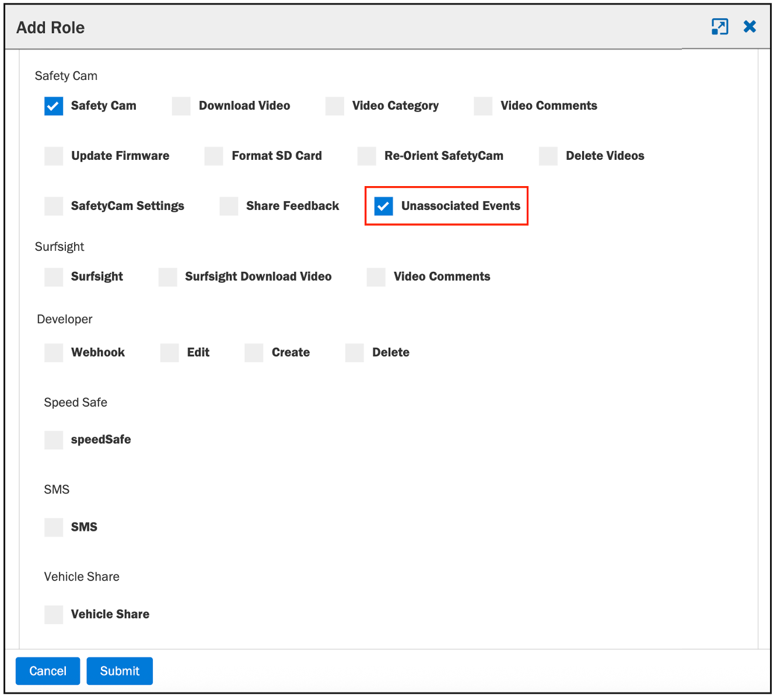Uncheck the Unassociated Events checkbox
Viewport: 777px width, 700px height.
384,206
